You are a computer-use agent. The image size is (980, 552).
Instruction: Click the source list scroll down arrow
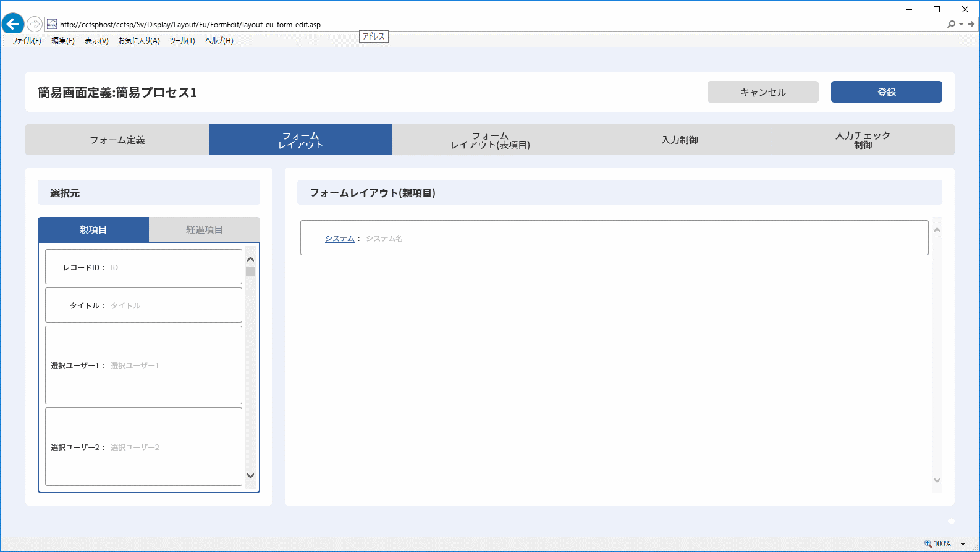click(x=250, y=475)
